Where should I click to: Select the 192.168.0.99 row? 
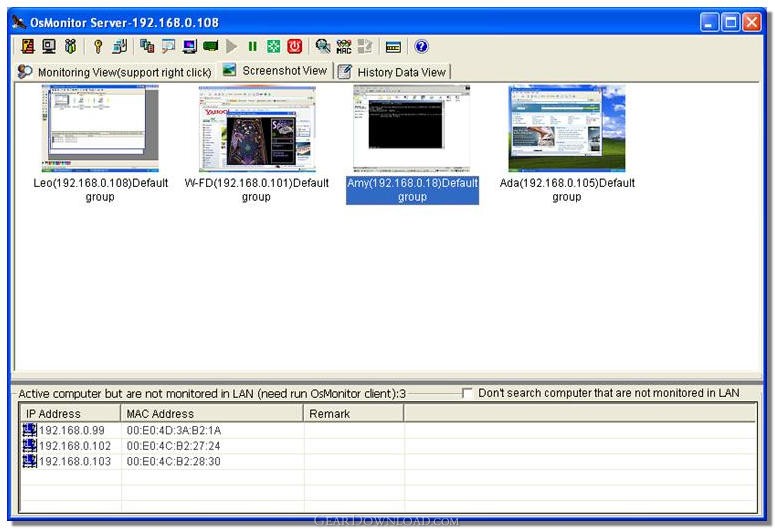coord(388,430)
